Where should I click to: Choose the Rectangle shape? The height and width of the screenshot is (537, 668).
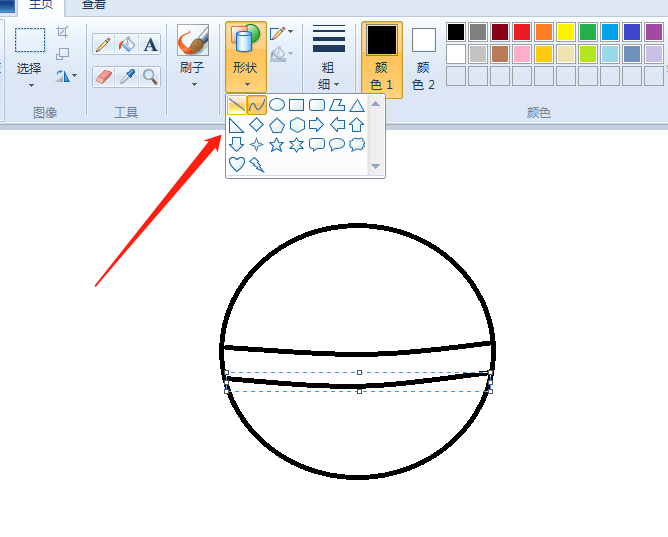tap(297, 105)
